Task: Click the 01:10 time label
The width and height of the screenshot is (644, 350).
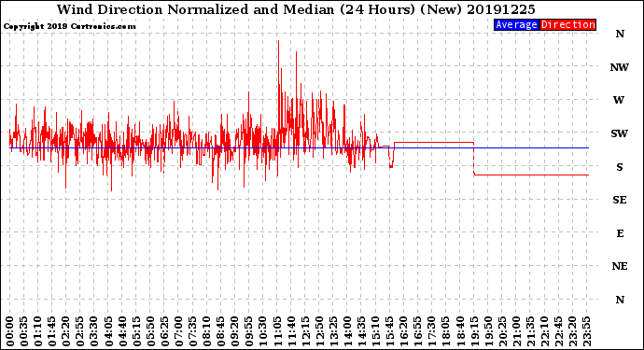Action: (37, 331)
